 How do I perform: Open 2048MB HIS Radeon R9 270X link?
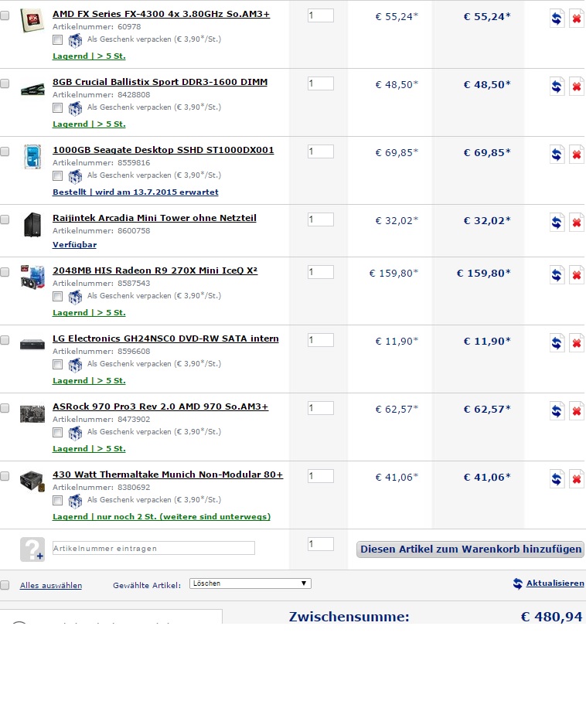coord(155,270)
